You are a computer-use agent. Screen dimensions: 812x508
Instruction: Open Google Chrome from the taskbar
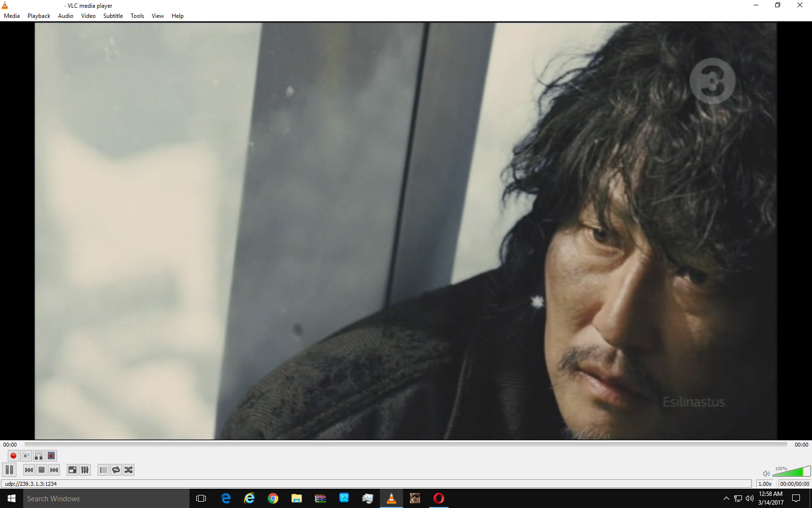point(273,498)
